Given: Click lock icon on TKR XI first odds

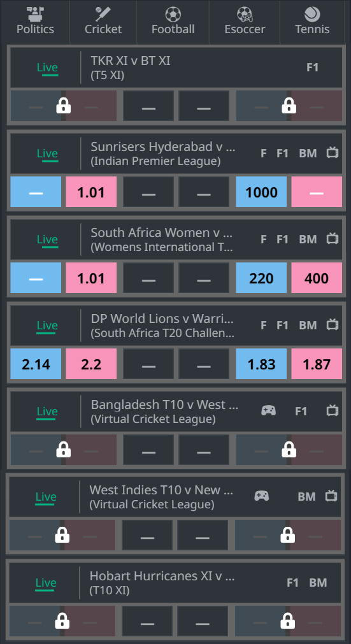Looking at the screenshot, I should (63, 106).
